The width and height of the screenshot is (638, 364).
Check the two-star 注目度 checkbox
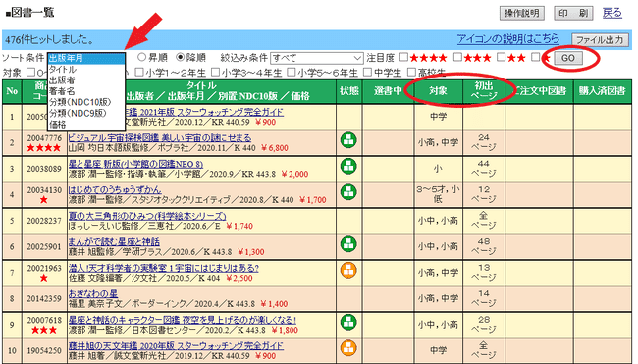click(502, 57)
